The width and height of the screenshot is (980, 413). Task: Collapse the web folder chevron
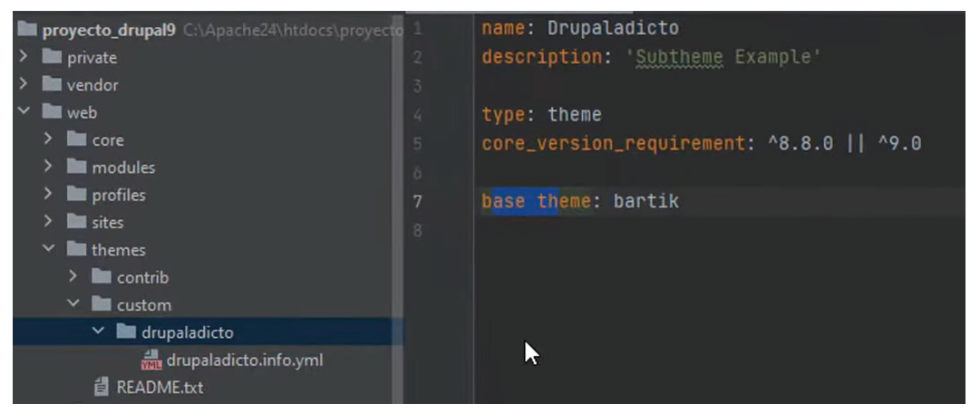[x=24, y=111]
